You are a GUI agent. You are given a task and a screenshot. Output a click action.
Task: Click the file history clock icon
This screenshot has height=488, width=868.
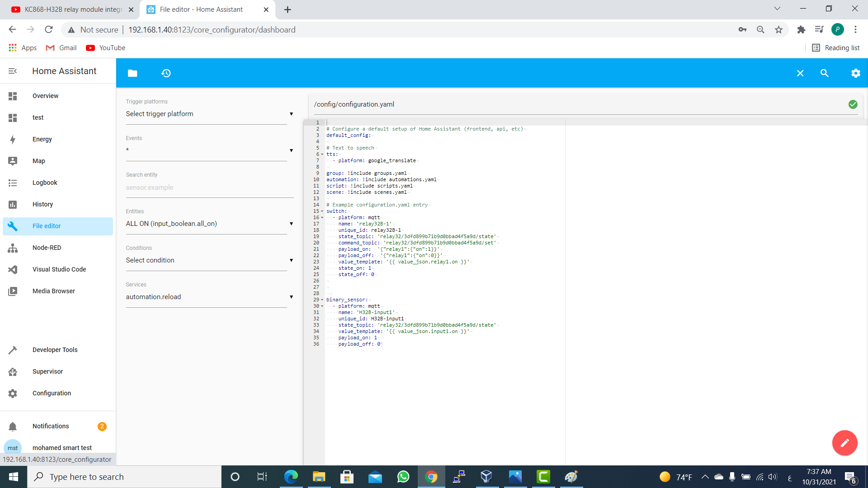coord(166,73)
